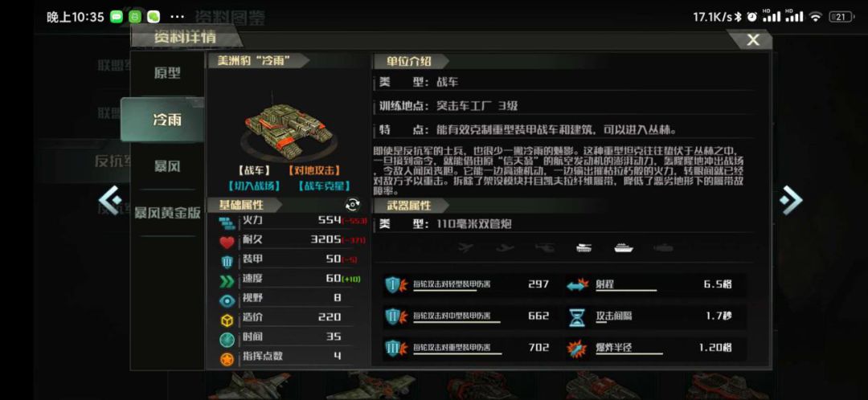Go to previous unit with left arrow
Screen dimensions: 868x400
click(x=109, y=199)
